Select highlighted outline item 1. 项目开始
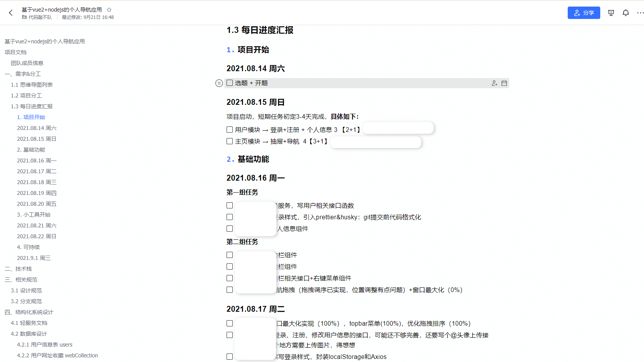The height and width of the screenshot is (362, 644). click(31, 117)
